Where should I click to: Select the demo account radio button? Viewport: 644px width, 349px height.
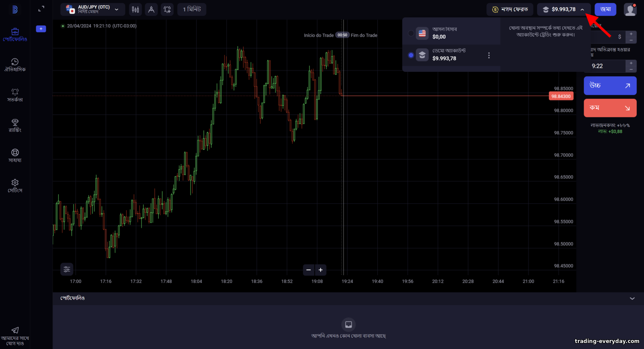411,55
